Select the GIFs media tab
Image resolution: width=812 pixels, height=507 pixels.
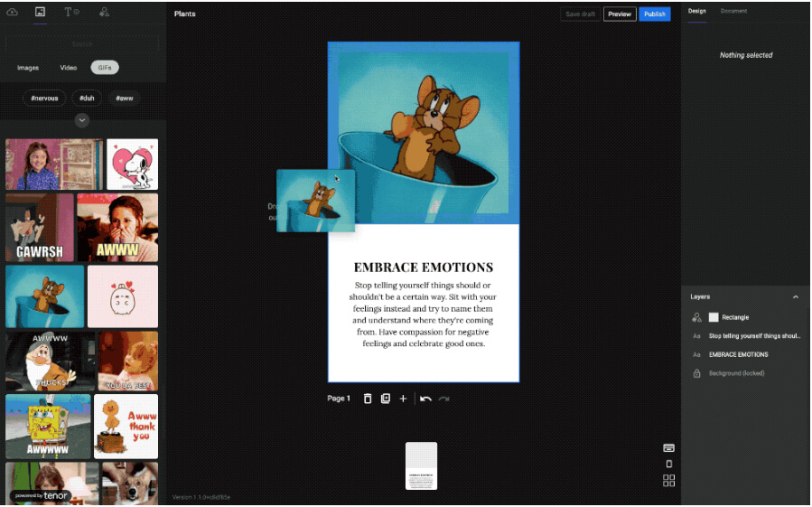[x=105, y=68]
